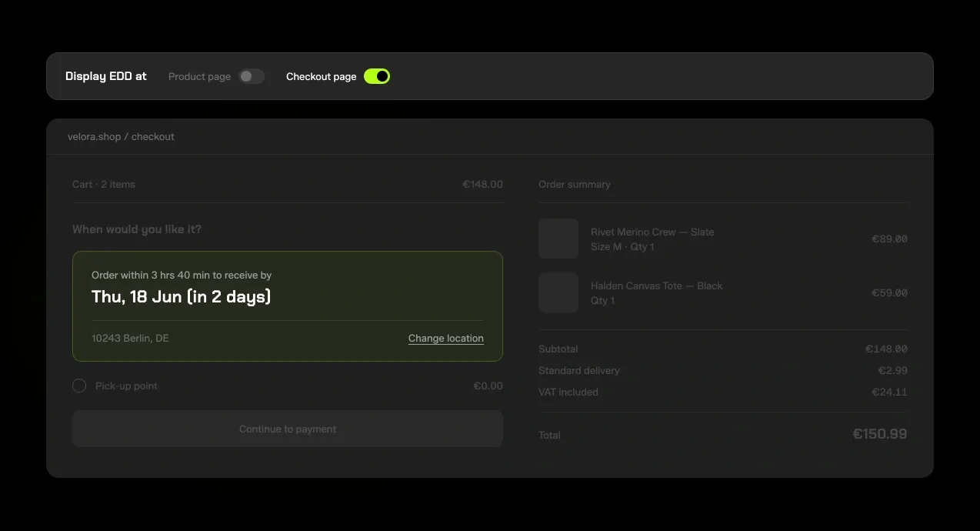Click the Subtotal label
Viewport: 980px width, 531px height.
point(558,349)
